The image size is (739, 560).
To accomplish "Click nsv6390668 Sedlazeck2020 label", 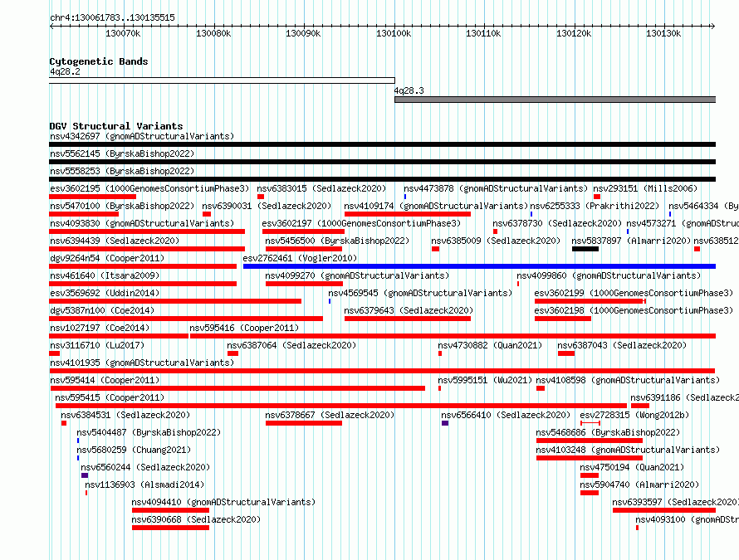I will (196, 520).
